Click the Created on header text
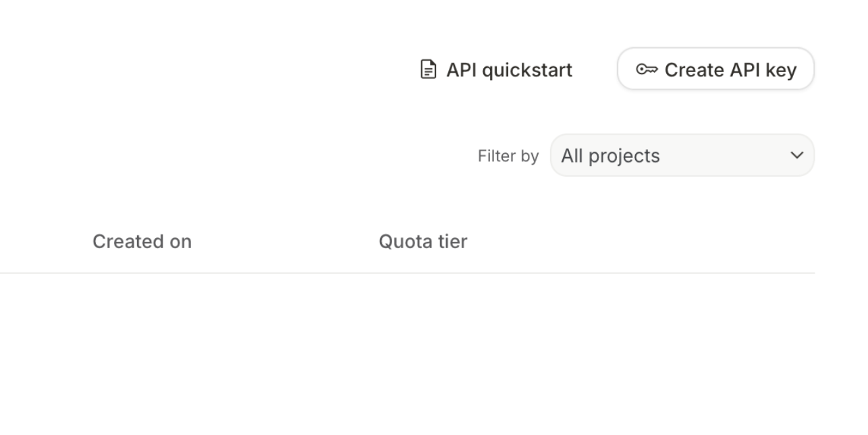 [141, 241]
